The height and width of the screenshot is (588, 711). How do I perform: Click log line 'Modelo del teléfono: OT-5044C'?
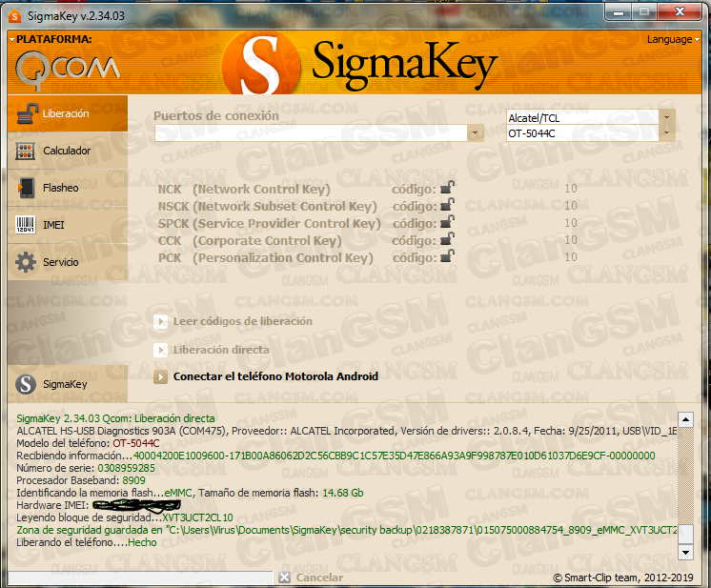pyautogui.click(x=88, y=443)
